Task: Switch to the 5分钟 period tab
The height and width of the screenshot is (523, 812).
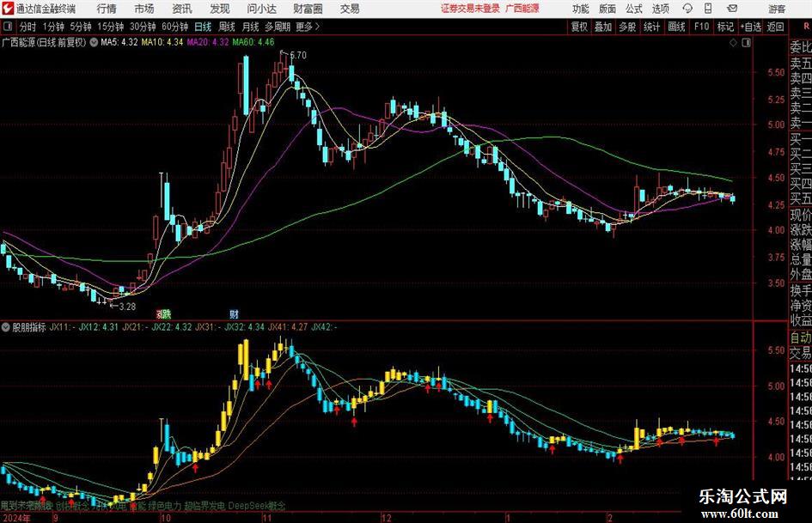Action: pyautogui.click(x=81, y=27)
